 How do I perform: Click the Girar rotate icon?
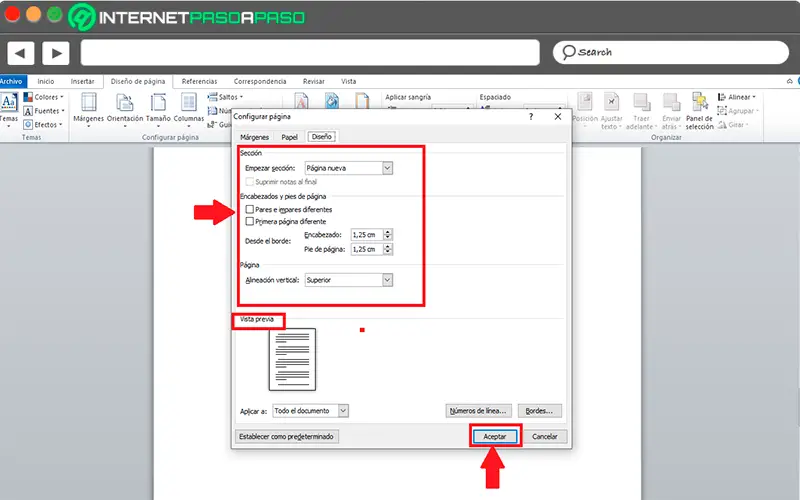coord(733,124)
